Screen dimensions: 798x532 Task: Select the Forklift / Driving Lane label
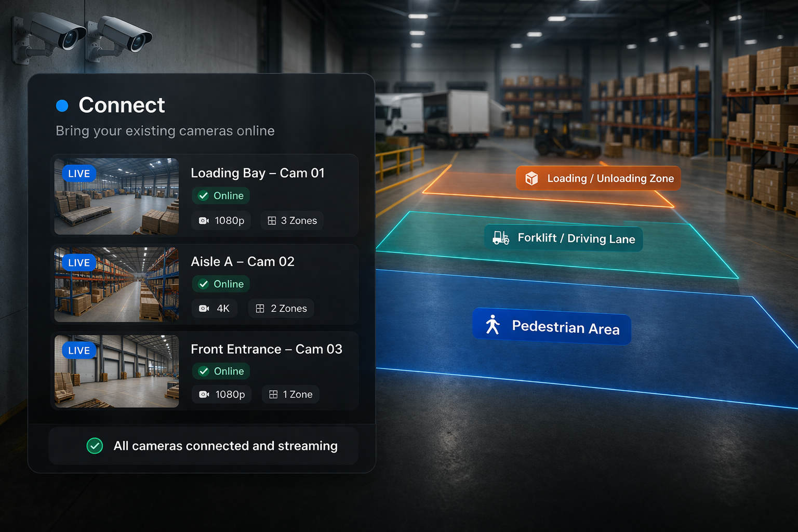(x=563, y=238)
